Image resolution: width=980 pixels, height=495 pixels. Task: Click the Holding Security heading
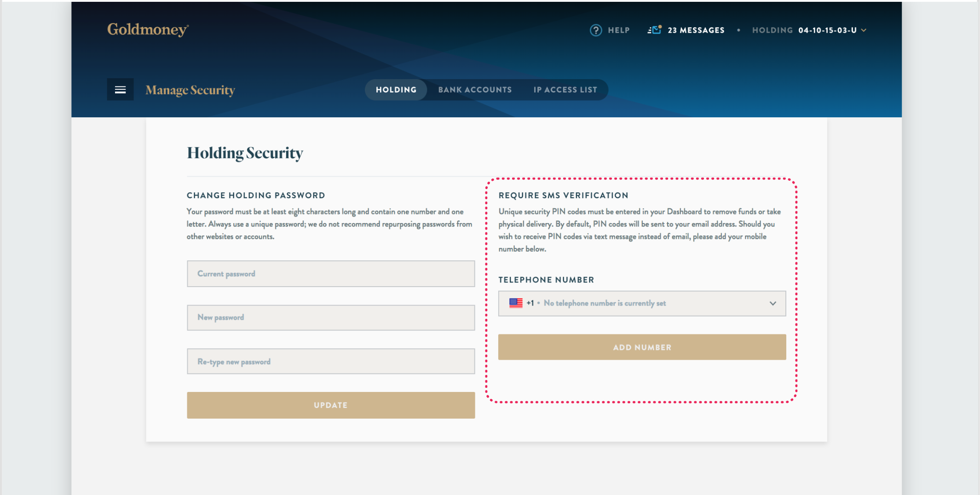tap(245, 153)
